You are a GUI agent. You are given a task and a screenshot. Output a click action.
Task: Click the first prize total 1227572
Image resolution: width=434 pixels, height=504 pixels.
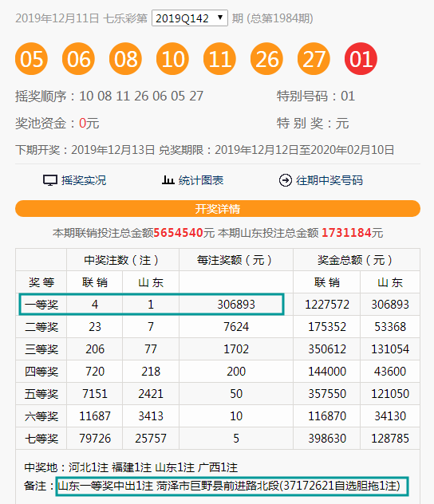tap(327, 305)
